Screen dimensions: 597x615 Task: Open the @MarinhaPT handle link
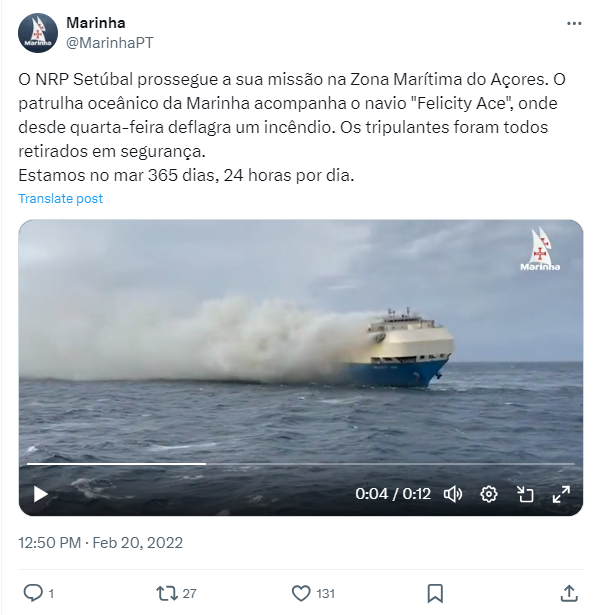(109, 43)
